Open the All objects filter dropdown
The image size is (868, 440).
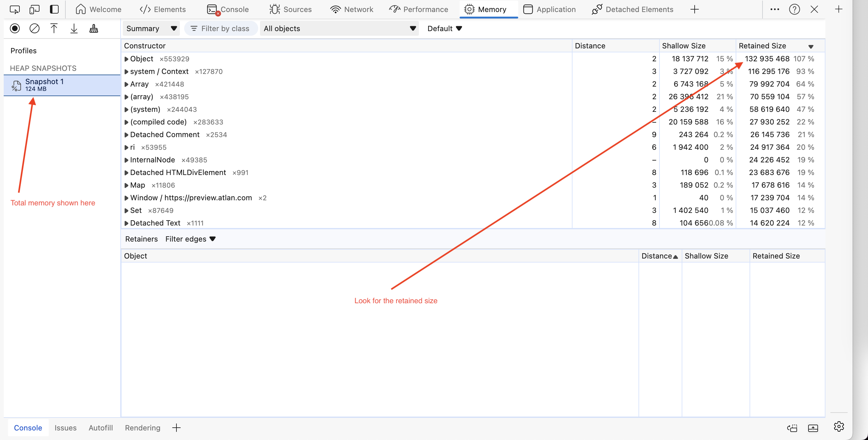coord(339,28)
